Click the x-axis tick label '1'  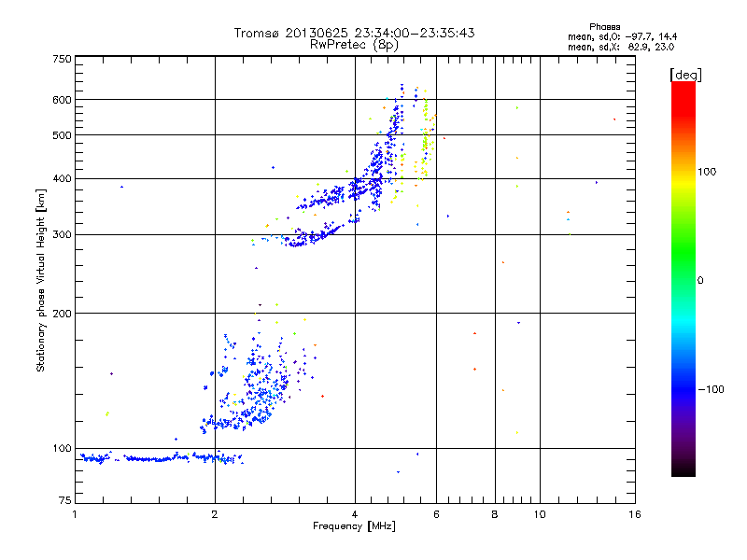point(75,514)
